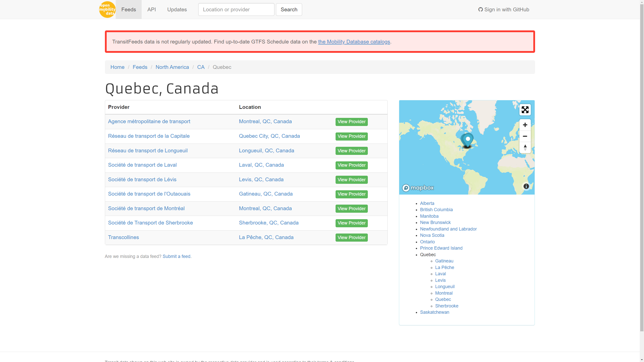The height and width of the screenshot is (362, 644).
Task: Open the API nav item
Action: tap(151, 10)
